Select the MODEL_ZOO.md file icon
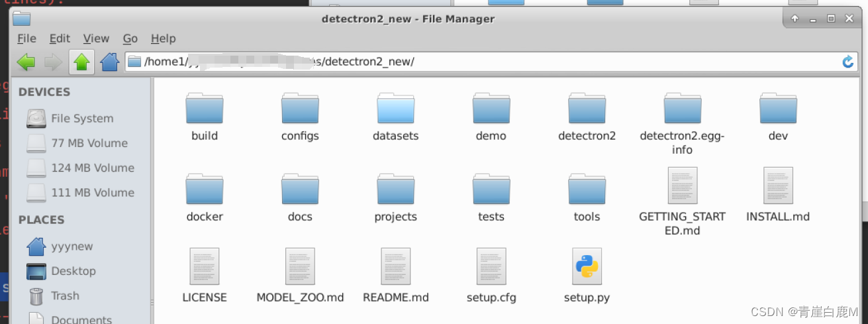This screenshot has height=324, width=868. coord(300,266)
